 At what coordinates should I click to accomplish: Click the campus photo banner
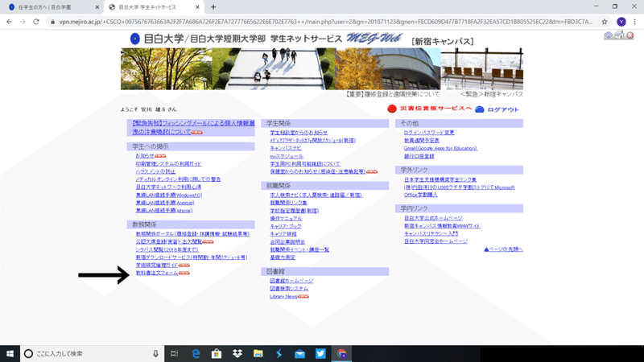coord(321,68)
